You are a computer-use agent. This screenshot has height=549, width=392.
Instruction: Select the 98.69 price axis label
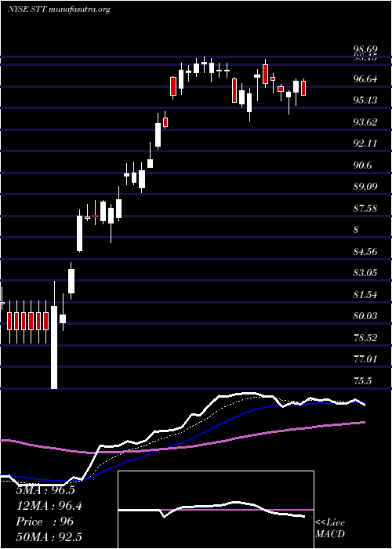365,49
